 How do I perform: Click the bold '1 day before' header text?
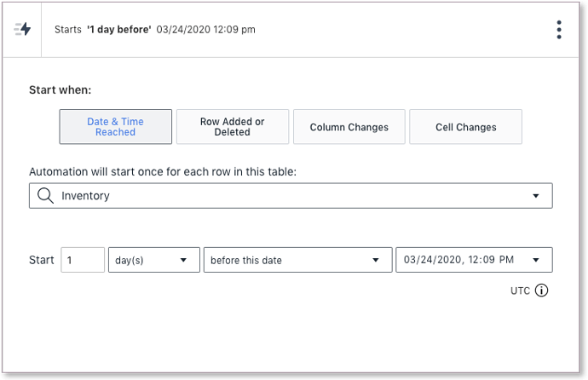[119, 30]
